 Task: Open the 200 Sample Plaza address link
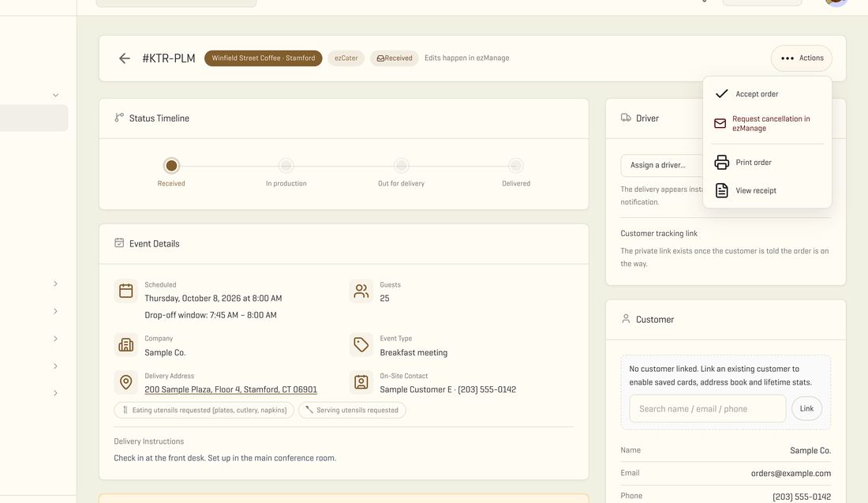pyautogui.click(x=231, y=389)
